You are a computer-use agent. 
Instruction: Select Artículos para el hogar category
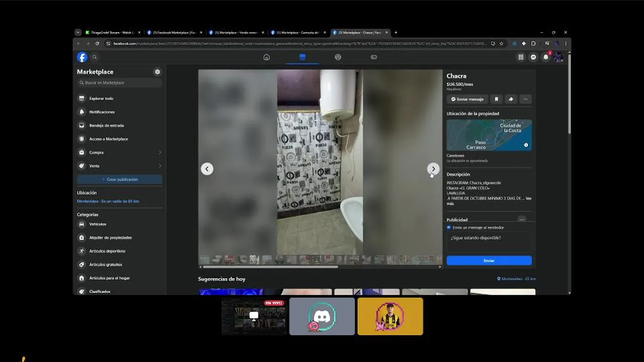120,278
